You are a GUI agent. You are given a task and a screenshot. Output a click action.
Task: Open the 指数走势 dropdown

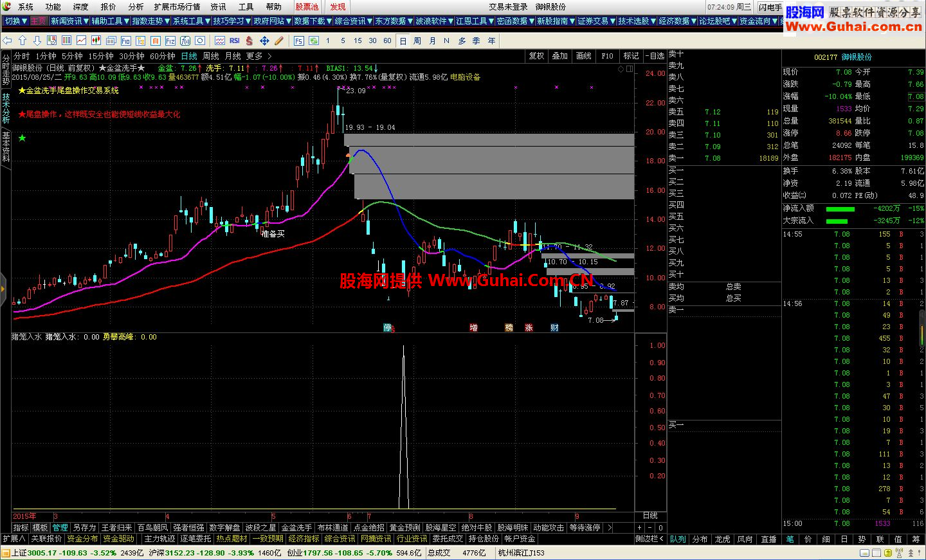coord(151,21)
